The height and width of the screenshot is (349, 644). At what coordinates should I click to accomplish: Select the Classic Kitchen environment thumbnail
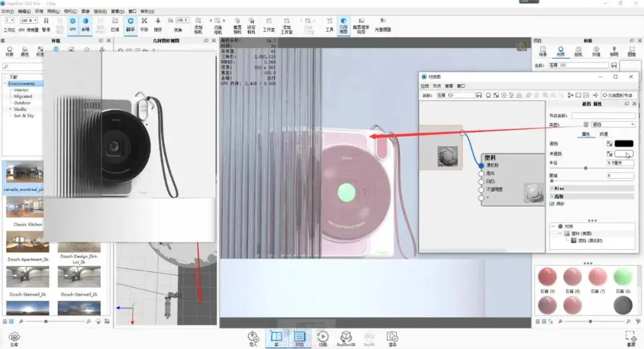[x=24, y=208]
